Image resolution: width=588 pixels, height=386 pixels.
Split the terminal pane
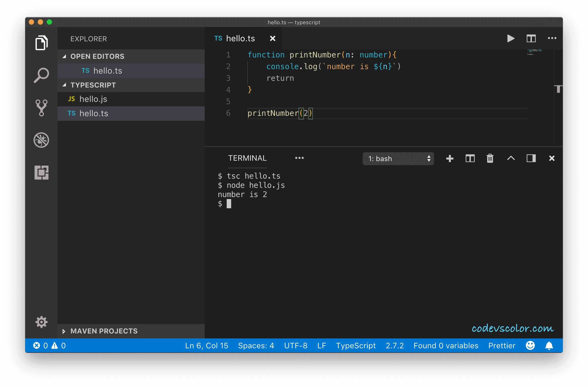[470, 158]
